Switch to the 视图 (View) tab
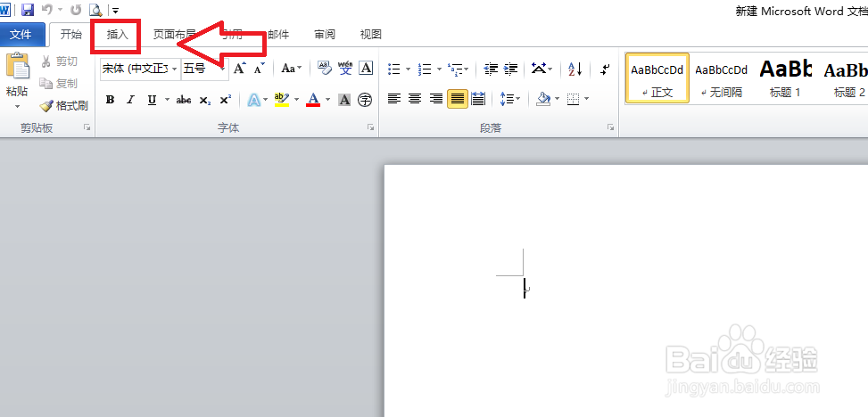 pyautogui.click(x=371, y=34)
